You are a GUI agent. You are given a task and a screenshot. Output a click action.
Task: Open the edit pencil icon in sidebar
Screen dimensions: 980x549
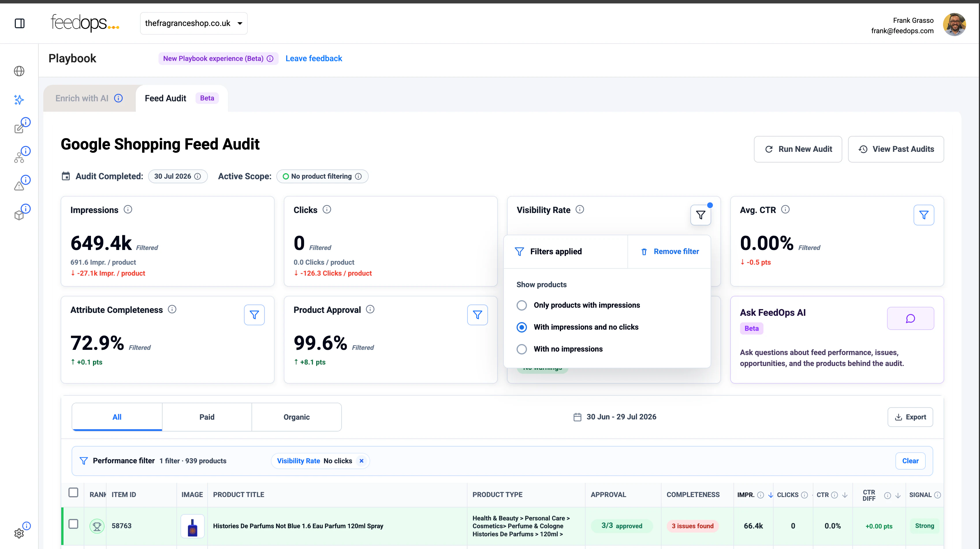click(19, 128)
